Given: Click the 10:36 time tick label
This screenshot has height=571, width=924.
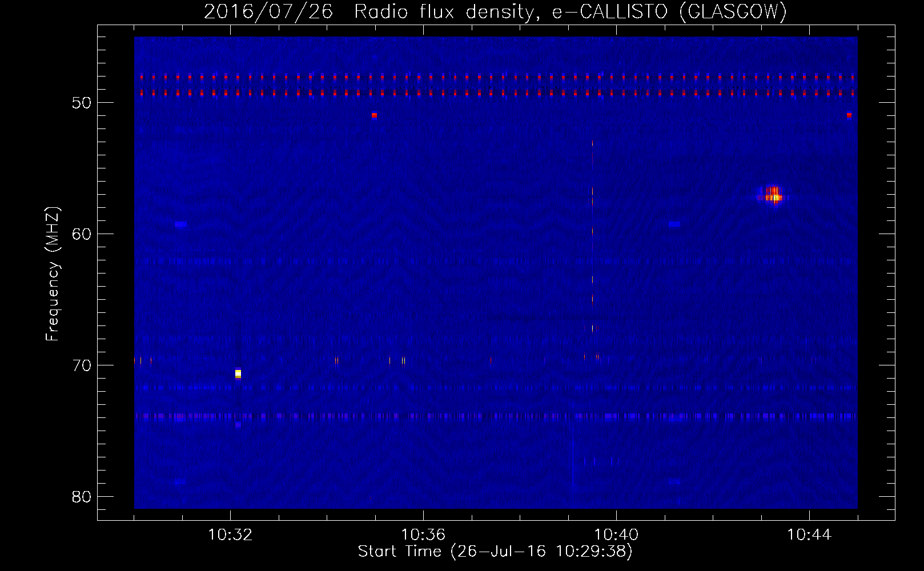Looking at the screenshot, I should point(423,535).
